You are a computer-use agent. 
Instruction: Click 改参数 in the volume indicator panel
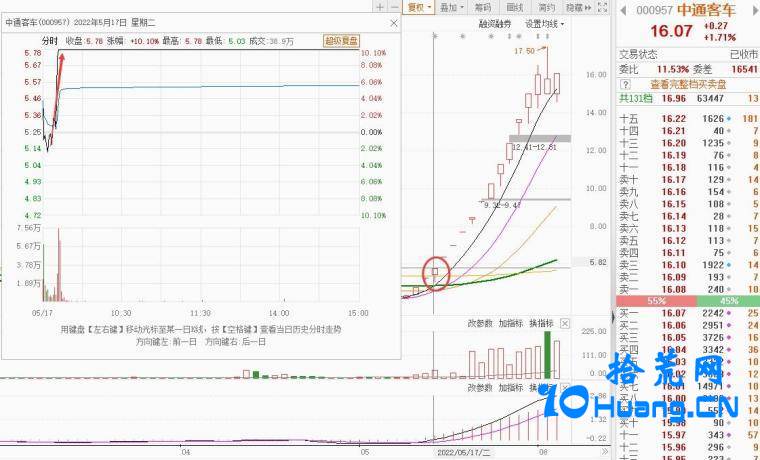click(480, 323)
